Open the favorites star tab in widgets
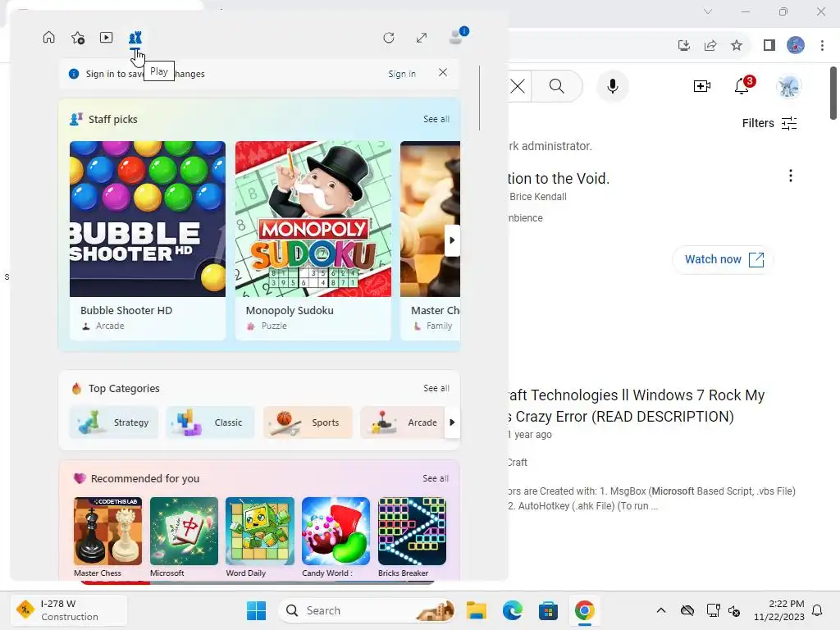 coord(78,38)
